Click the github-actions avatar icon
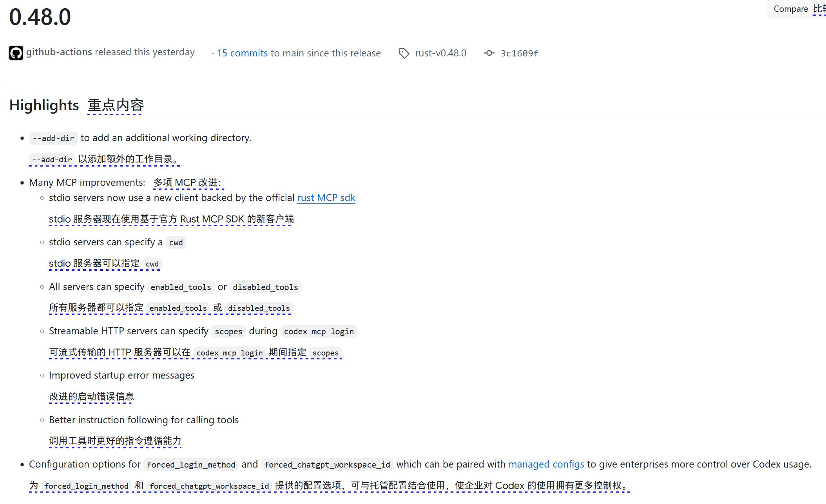This screenshot has width=826, height=504. (16, 53)
